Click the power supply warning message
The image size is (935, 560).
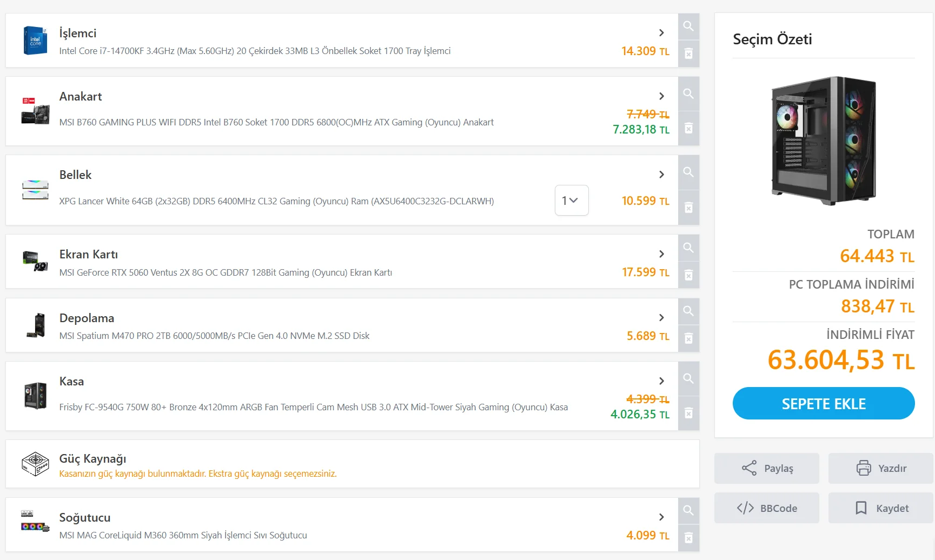[198, 474]
